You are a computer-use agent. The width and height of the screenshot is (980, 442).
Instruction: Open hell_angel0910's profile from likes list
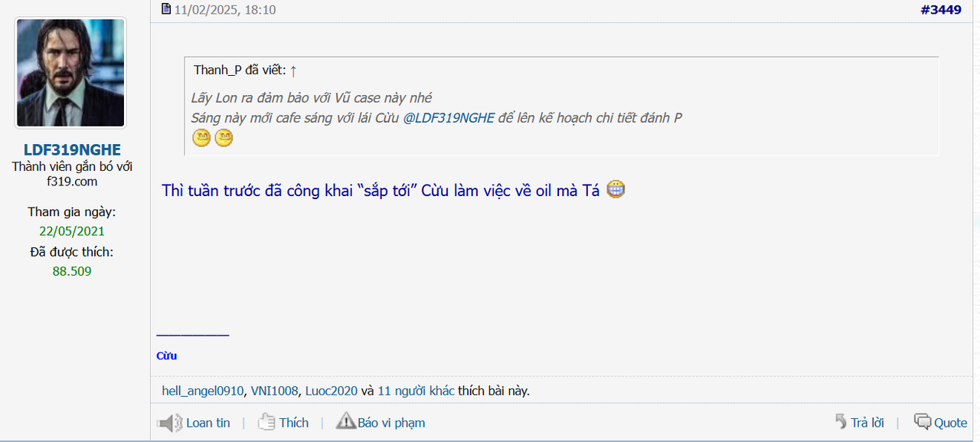point(203,391)
